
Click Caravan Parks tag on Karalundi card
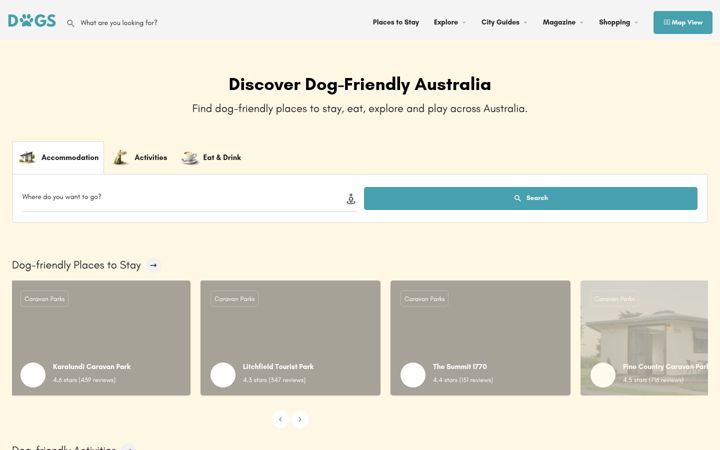(45, 299)
